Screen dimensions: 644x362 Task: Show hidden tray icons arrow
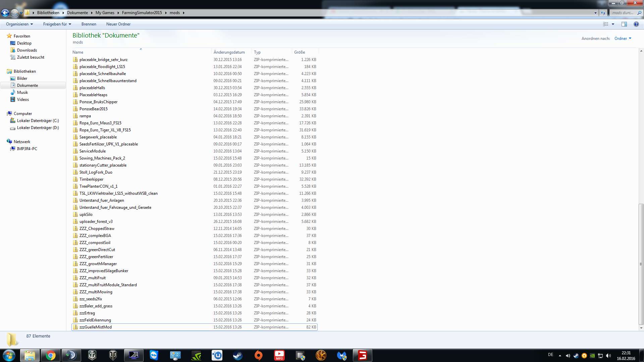[x=560, y=355]
